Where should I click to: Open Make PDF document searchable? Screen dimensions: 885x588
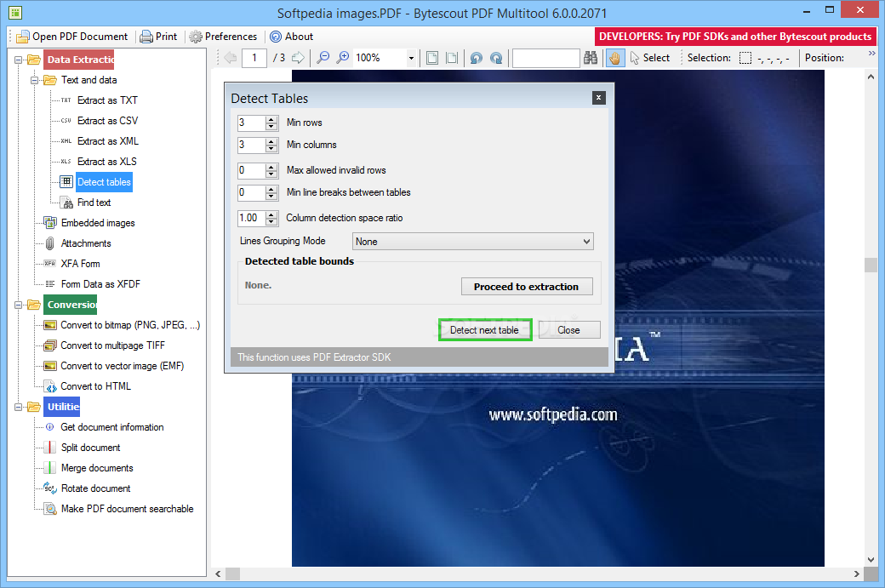click(x=127, y=508)
